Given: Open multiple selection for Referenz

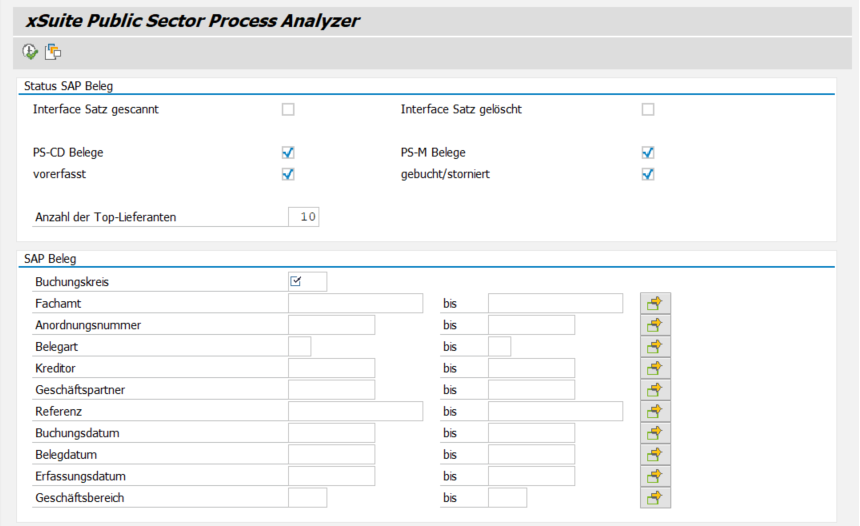Looking at the screenshot, I should 655,411.
